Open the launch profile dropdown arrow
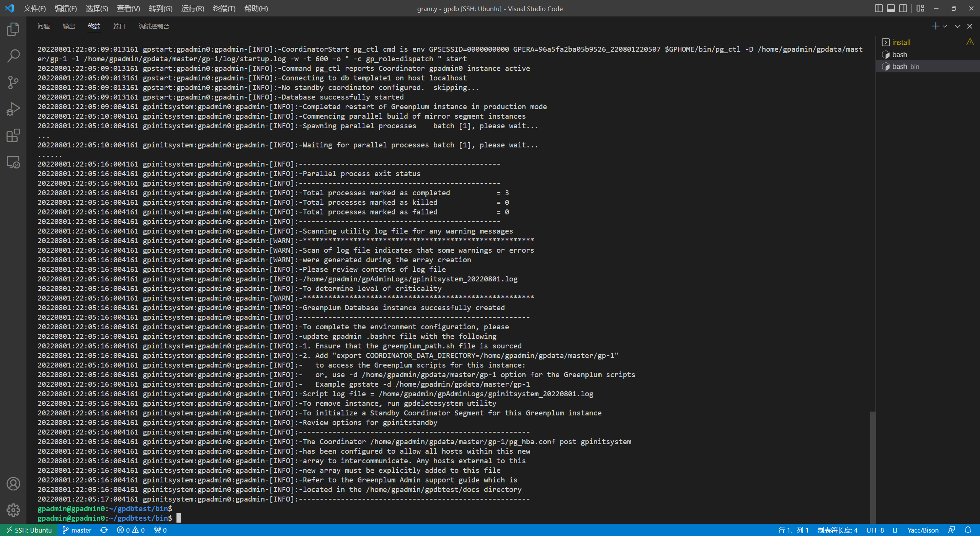Viewport: 980px width, 536px height. (945, 26)
